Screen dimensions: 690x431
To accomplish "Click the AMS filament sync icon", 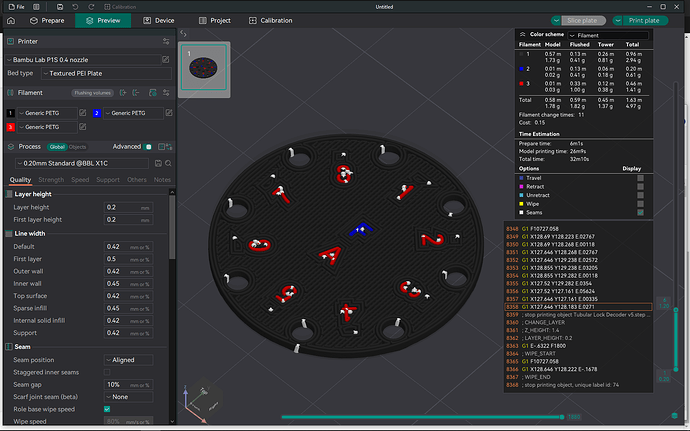I will (153, 93).
